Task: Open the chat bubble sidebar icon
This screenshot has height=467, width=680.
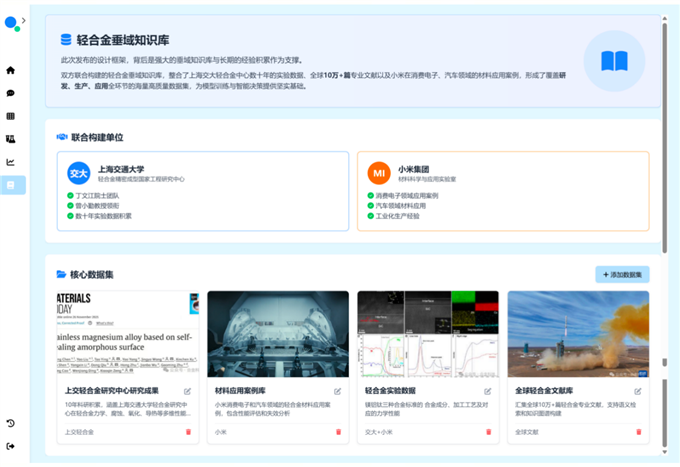Action: coord(11,93)
